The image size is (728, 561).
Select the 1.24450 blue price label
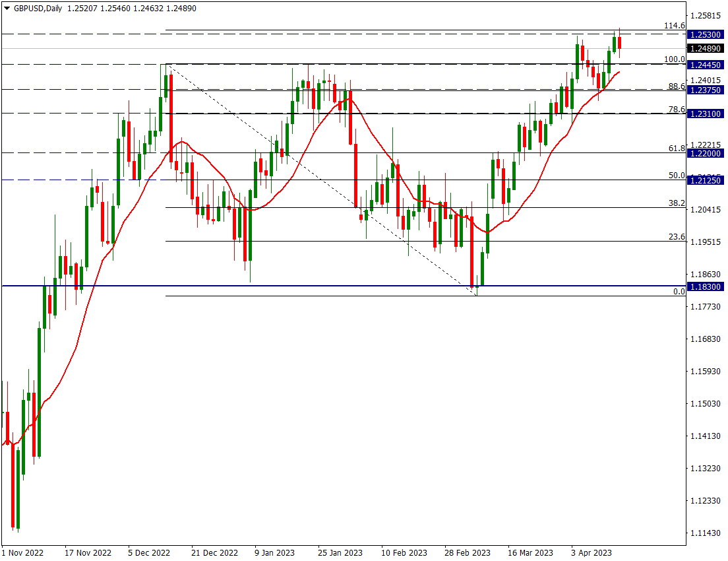[706, 65]
